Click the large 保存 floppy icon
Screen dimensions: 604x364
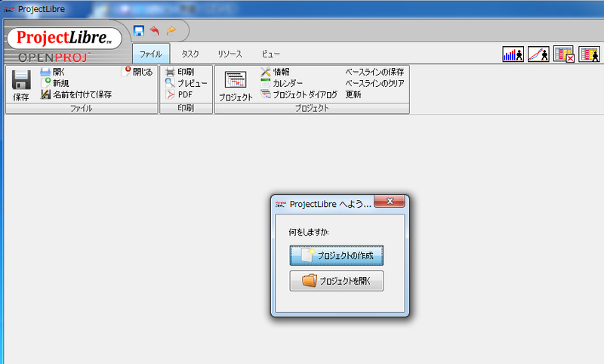(x=21, y=80)
